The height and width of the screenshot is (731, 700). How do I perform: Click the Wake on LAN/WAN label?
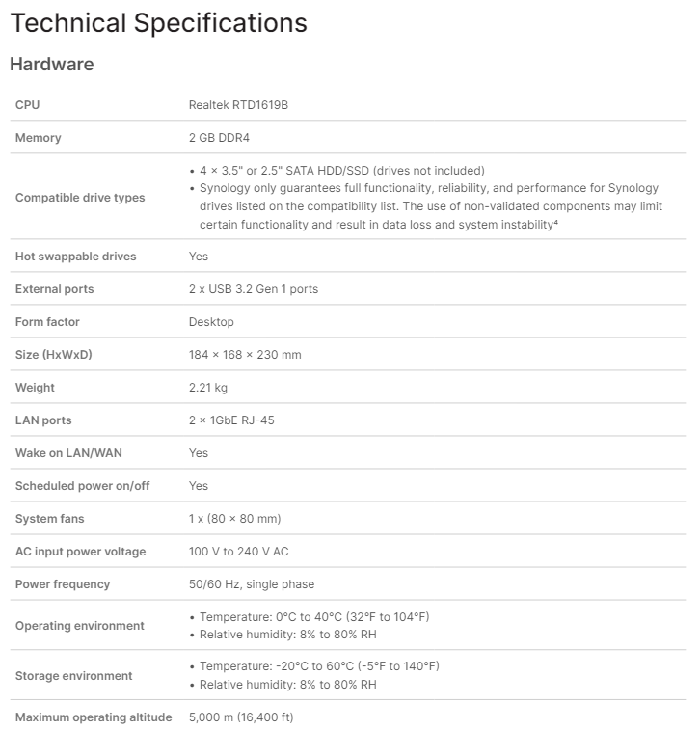(x=68, y=453)
